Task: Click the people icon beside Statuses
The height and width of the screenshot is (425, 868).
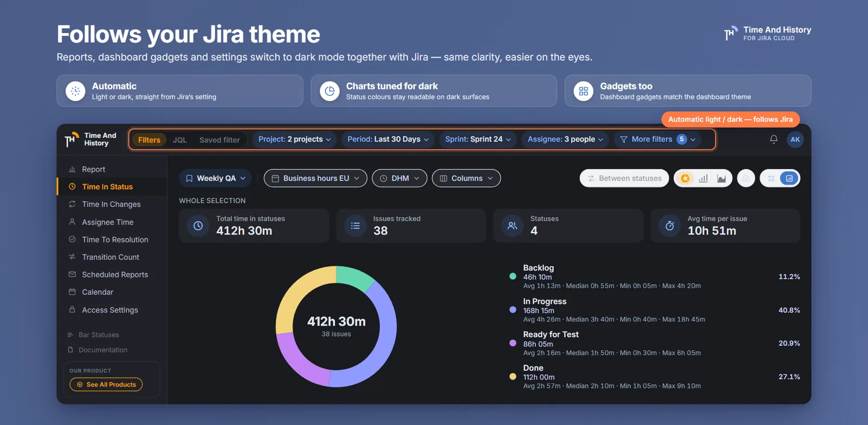Action: (x=512, y=226)
